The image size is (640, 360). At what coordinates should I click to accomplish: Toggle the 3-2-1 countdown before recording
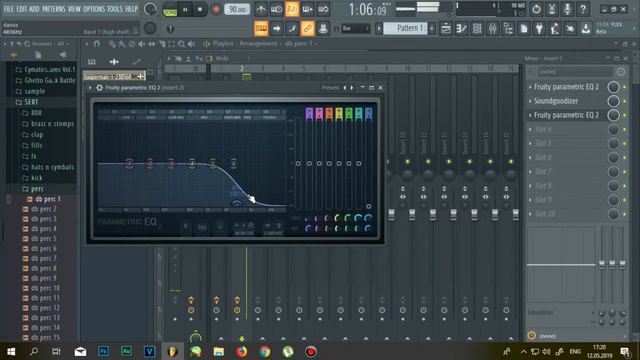[292, 9]
